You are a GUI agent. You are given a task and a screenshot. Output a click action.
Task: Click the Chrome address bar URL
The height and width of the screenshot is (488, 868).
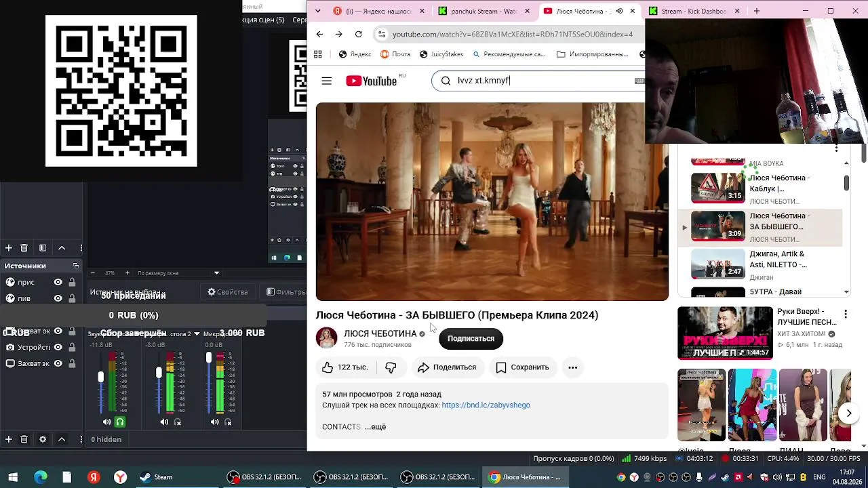point(513,34)
